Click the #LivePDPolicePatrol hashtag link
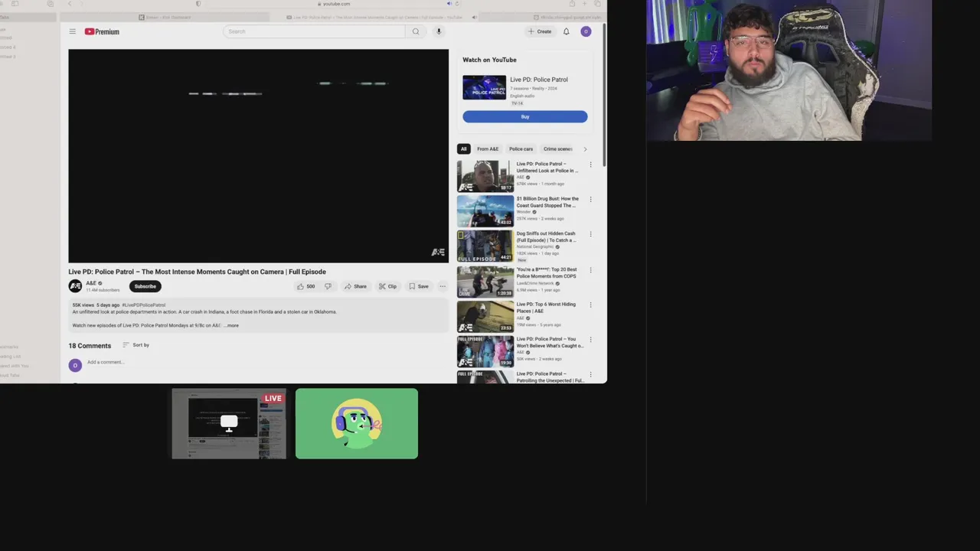 click(143, 305)
